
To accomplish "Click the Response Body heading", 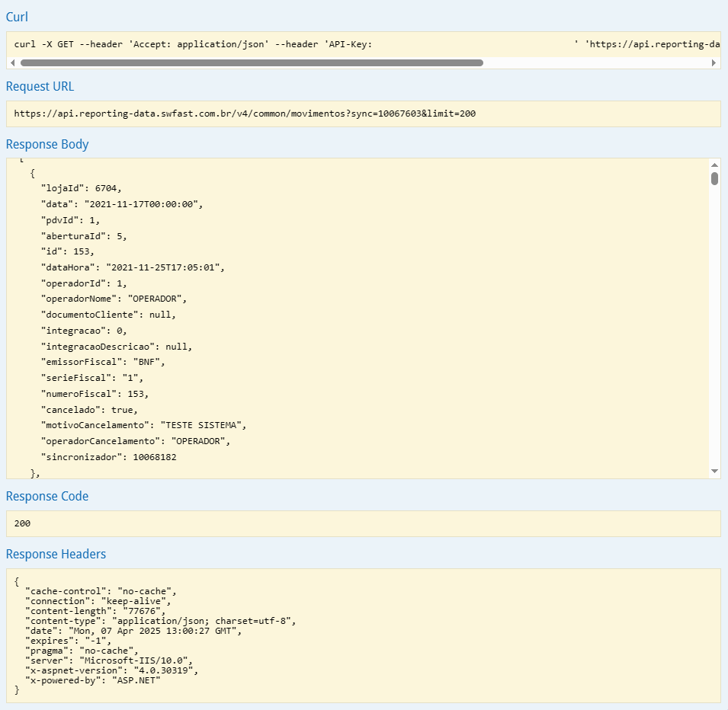I will 47,144.
